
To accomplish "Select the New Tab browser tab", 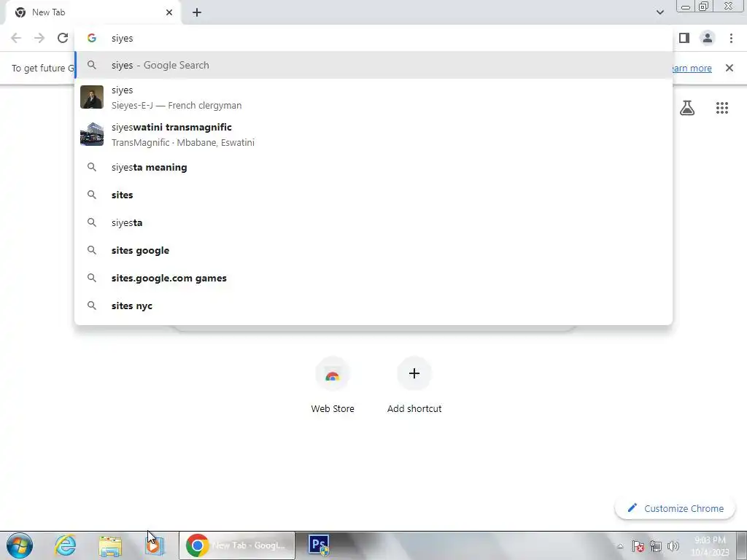I will coord(93,12).
